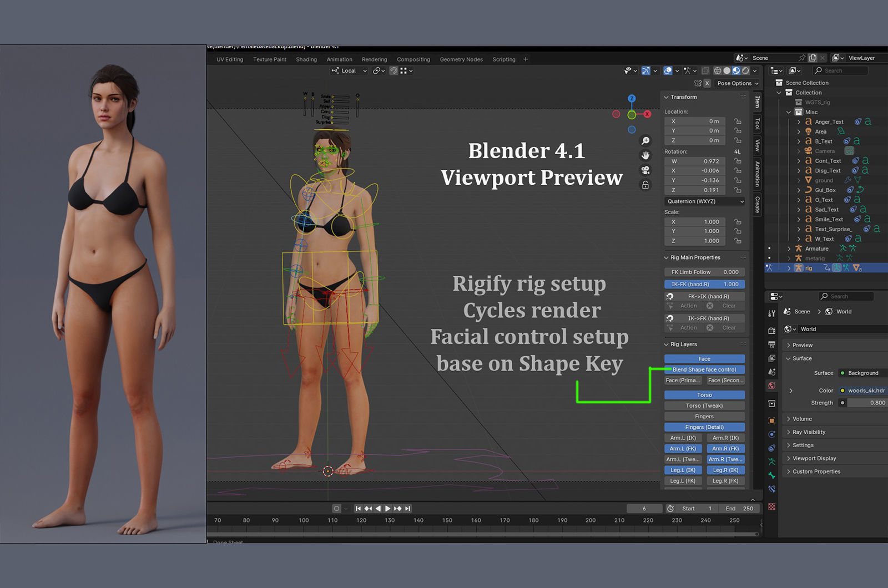Click the play reverse button

[379, 509]
